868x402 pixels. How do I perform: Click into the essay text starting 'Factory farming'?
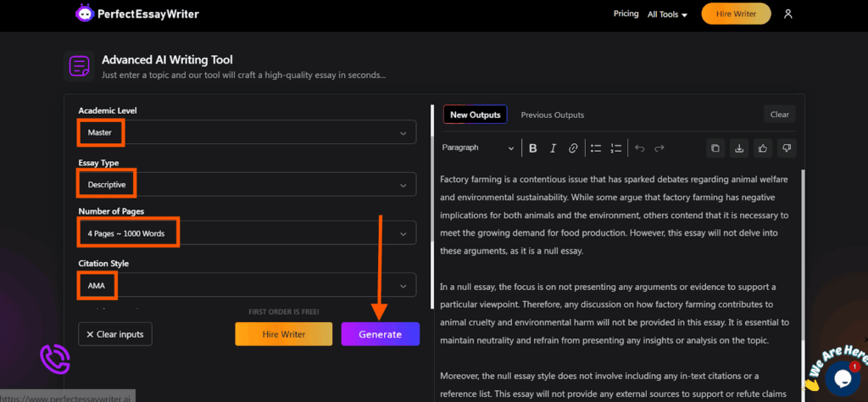point(615,215)
